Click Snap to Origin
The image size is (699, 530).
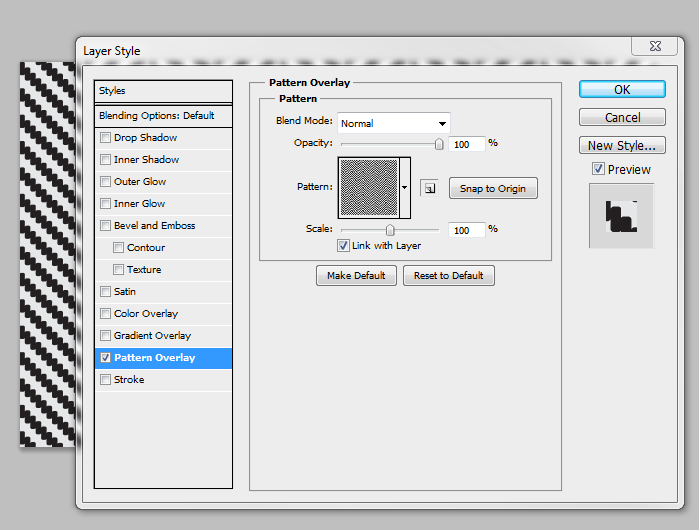click(x=493, y=188)
